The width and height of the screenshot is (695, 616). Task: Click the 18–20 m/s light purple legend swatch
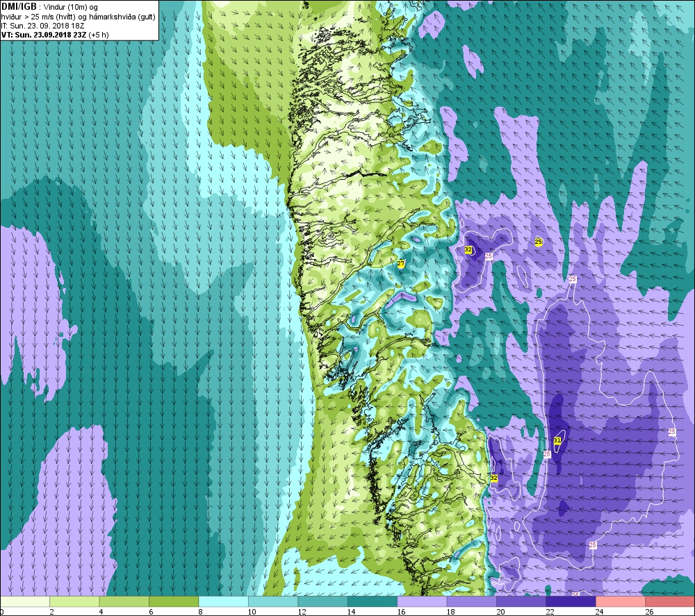pos(472,601)
